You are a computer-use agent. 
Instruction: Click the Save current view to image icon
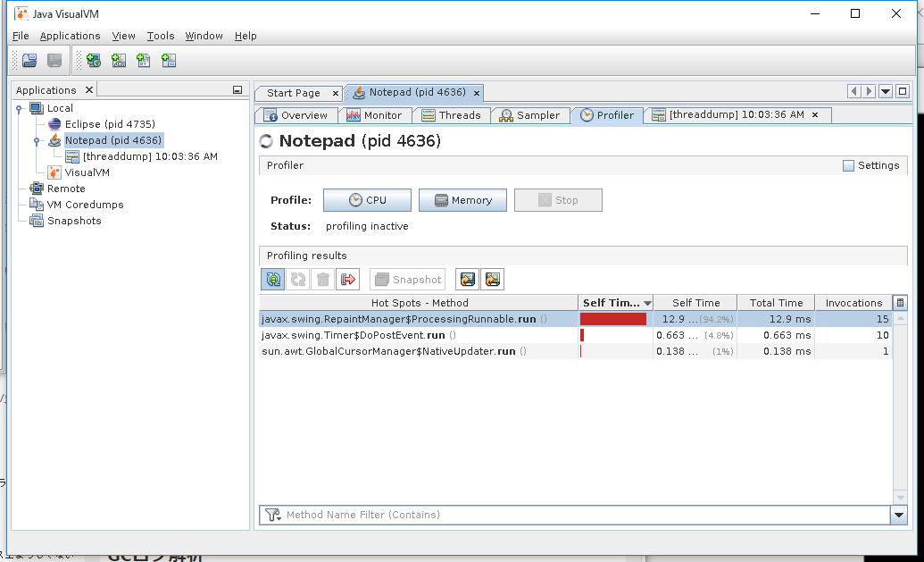pos(493,279)
